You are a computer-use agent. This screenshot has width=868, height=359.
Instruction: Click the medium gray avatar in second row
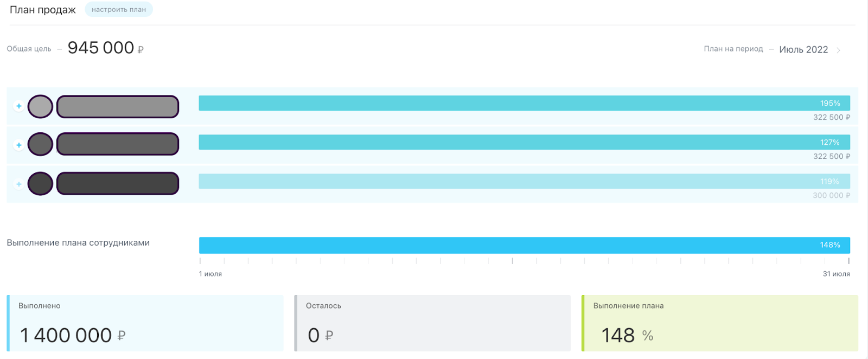[40, 144]
